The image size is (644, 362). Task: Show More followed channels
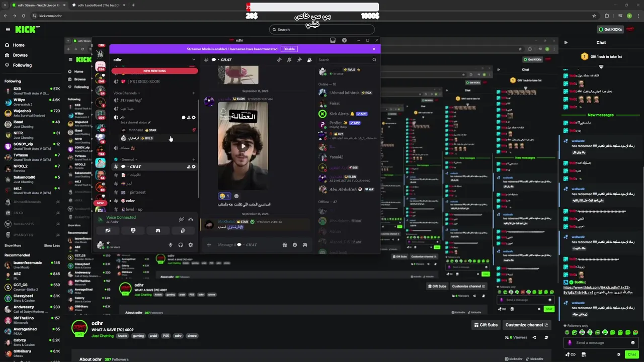[13, 245]
